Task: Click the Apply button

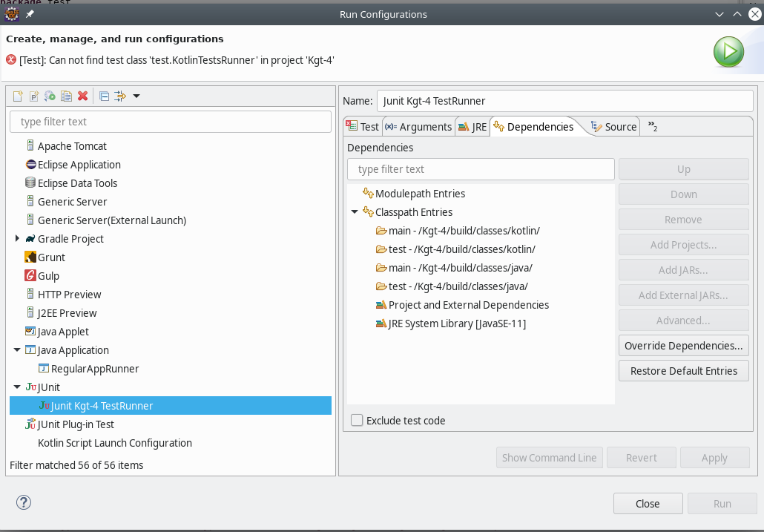Action: tap(714, 458)
